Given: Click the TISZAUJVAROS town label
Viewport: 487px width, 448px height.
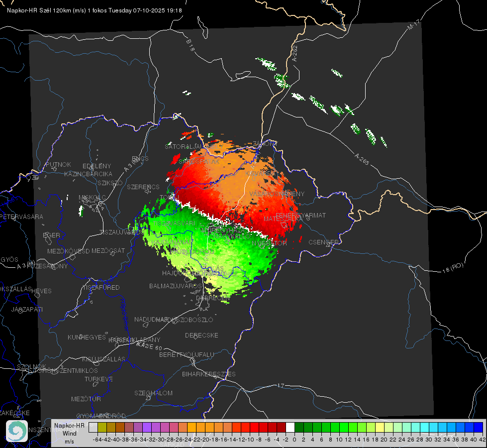Looking at the screenshot, I should (x=122, y=232).
